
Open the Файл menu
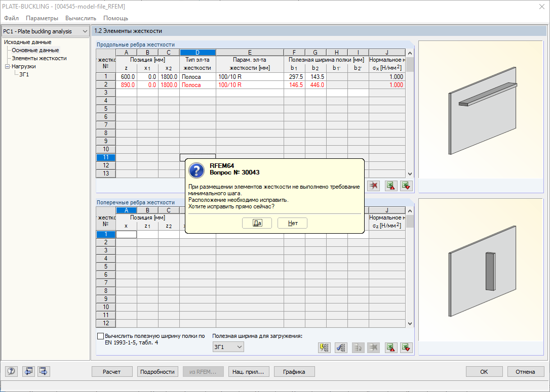(11, 18)
